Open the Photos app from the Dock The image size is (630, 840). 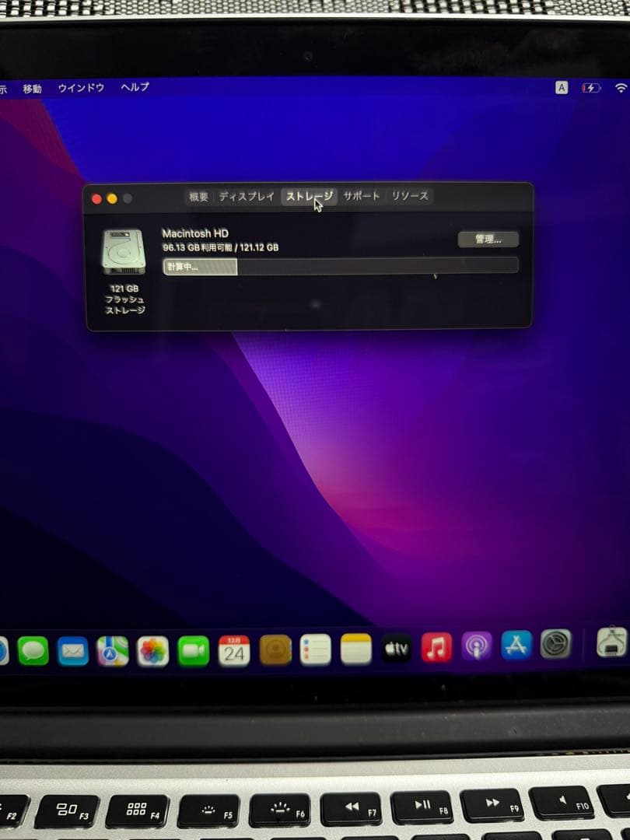(151, 649)
